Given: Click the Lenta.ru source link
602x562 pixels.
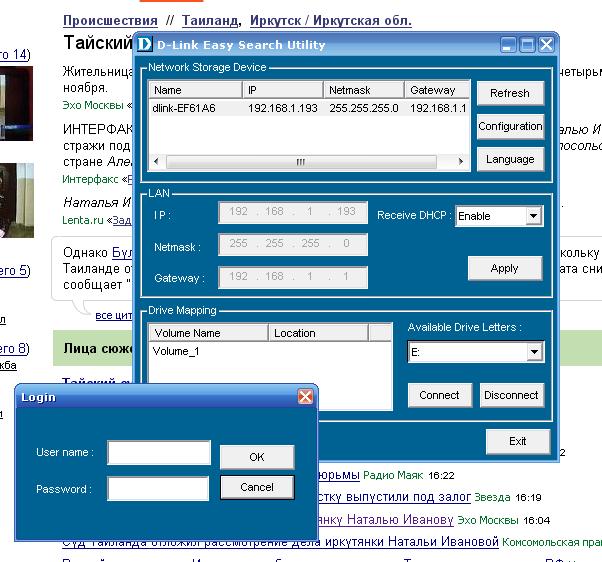Looking at the screenshot, I should point(83,220).
